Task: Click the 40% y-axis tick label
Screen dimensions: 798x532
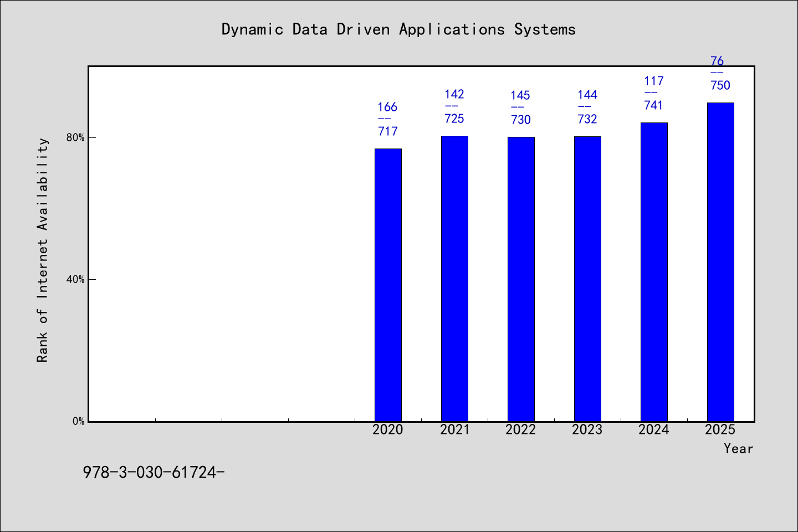Action: click(x=75, y=279)
